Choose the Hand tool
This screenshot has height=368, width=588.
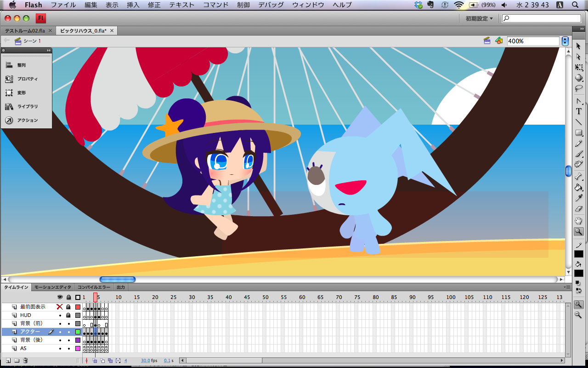click(x=578, y=221)
